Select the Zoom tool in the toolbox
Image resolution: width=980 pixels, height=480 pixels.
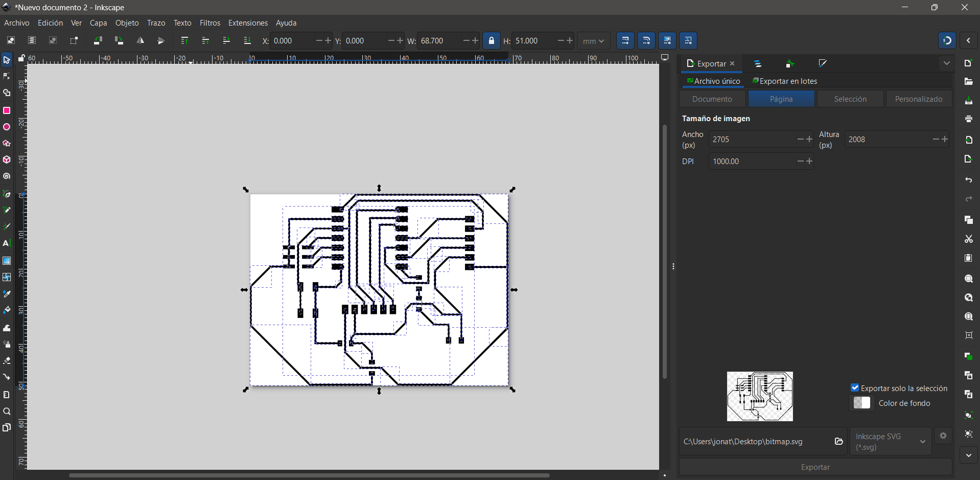point(7,412)
